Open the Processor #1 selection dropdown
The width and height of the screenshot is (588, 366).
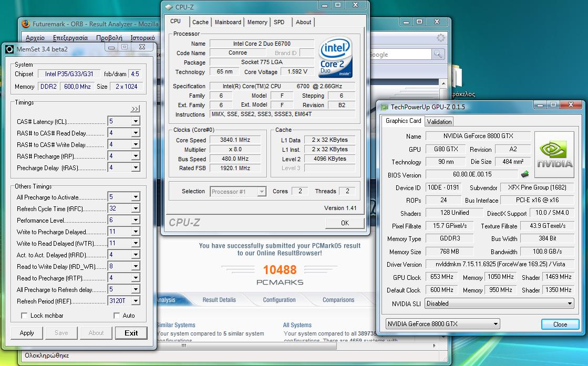click(262, 192)
